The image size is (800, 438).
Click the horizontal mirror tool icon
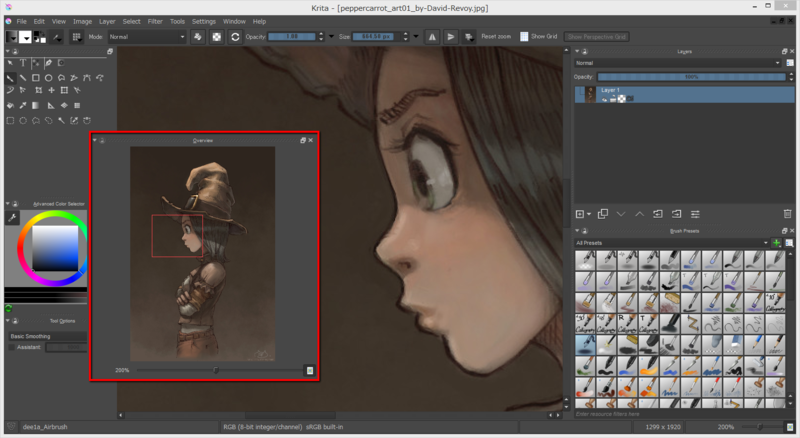pyautogui.click(x=432, y=36)
